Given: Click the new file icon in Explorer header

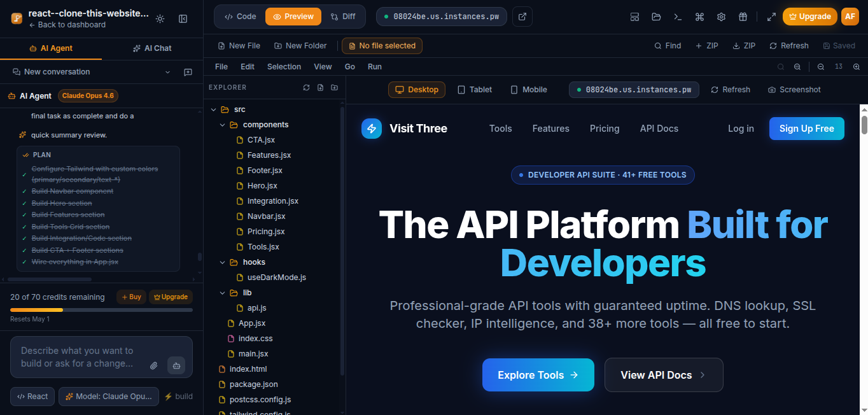Looking at the screenshot, I should tap(320, 88).
